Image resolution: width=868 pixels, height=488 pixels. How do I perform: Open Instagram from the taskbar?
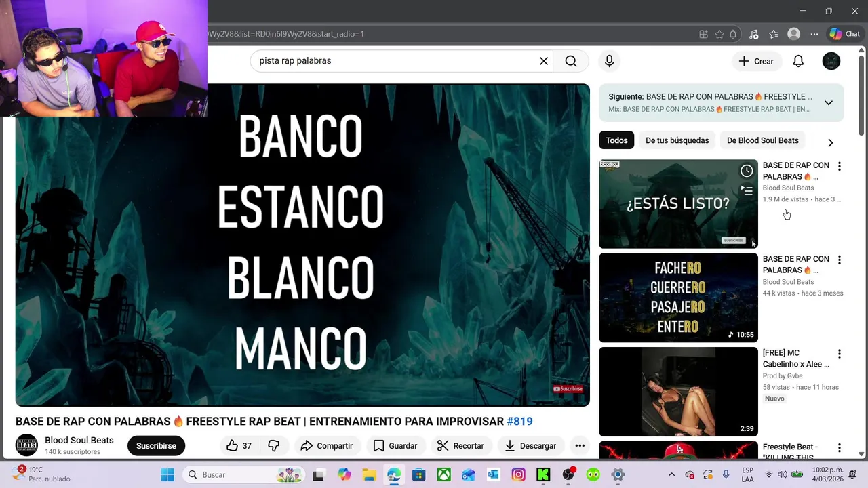[518, 475]
